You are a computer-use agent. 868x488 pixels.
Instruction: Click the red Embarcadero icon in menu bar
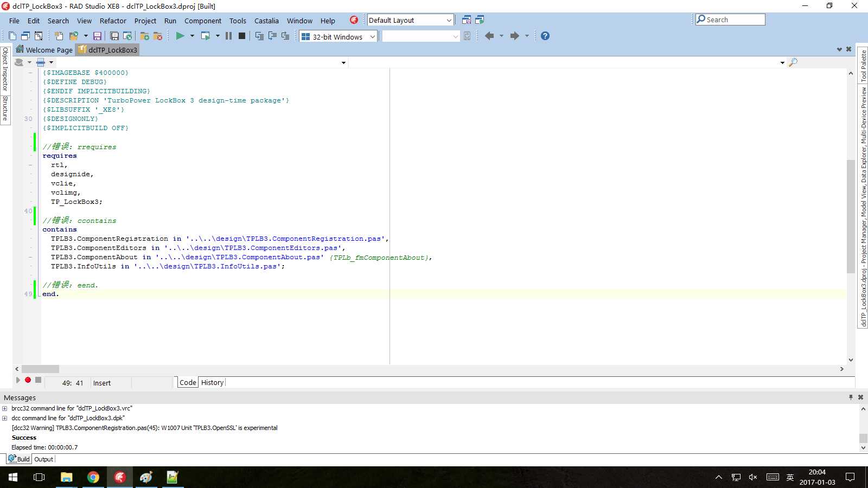coord(354,20)
